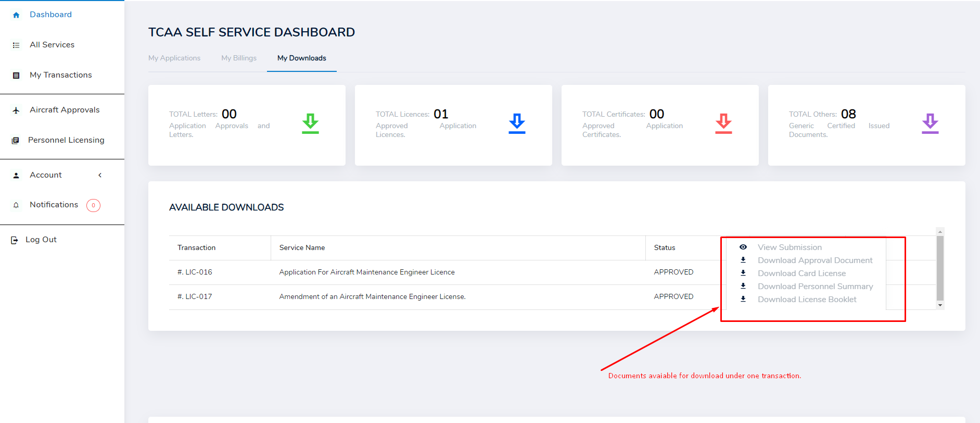Click transaction #. LIC-016
This screenshot has height=423, width=980.
(x=195, y=272)
